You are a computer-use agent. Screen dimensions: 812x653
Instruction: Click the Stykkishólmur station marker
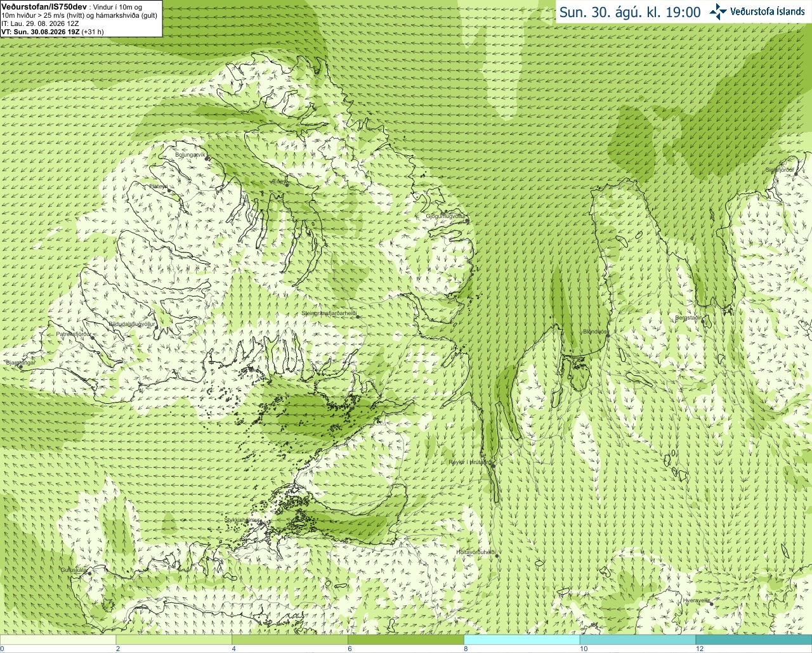[x=259, y=522]
